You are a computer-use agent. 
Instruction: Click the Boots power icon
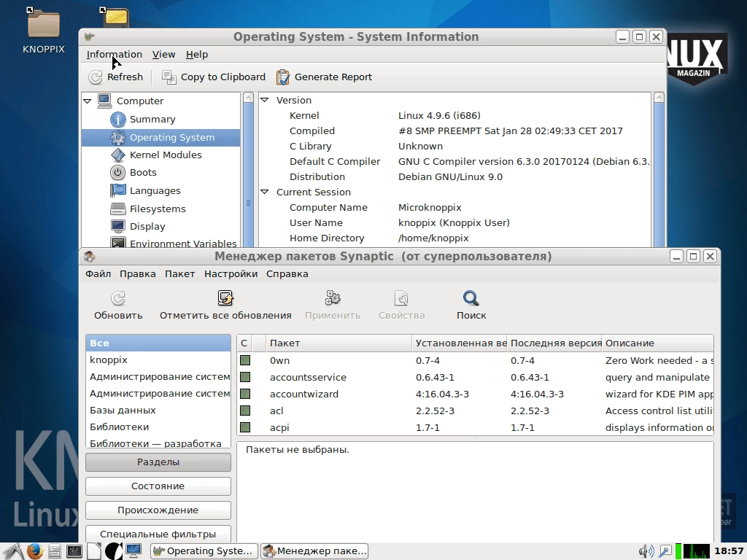(x=117, y=172)
